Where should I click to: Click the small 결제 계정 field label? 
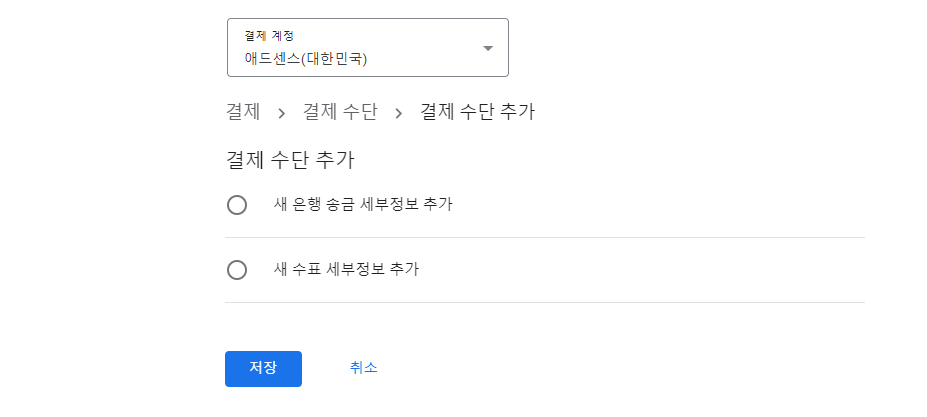pyautogui.click(x=269, y=35)
